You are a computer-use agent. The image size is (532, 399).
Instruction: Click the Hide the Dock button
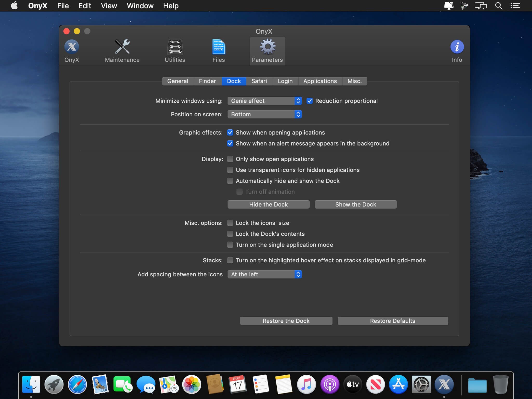click(268, 204)
